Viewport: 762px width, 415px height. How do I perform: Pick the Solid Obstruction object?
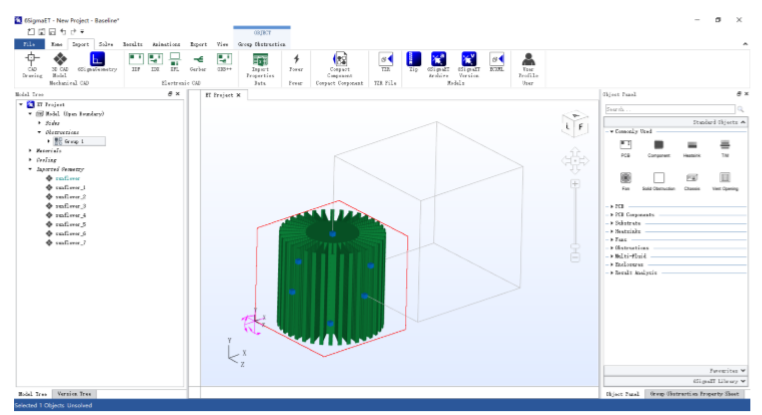point(658,180)
